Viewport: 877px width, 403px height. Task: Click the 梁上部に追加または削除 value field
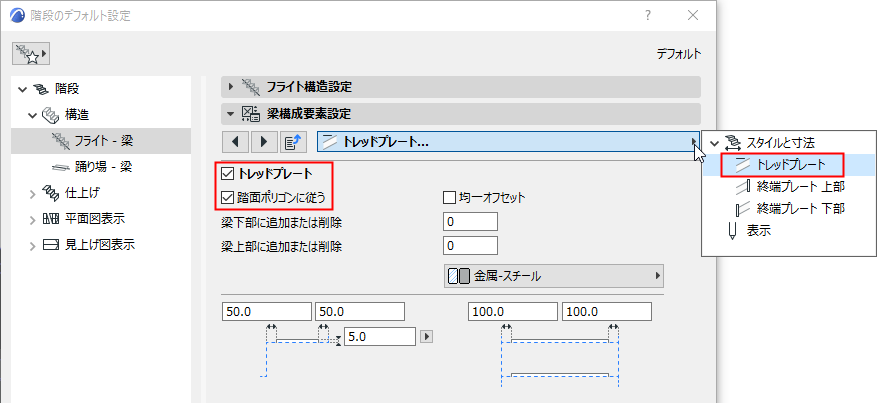click(x=470, y=245)
